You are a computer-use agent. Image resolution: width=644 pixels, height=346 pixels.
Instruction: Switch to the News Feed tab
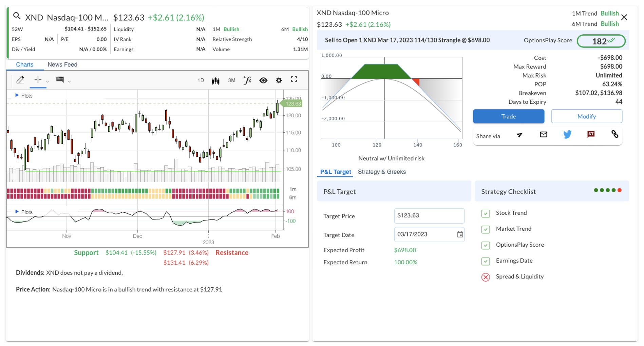[62, 64]
